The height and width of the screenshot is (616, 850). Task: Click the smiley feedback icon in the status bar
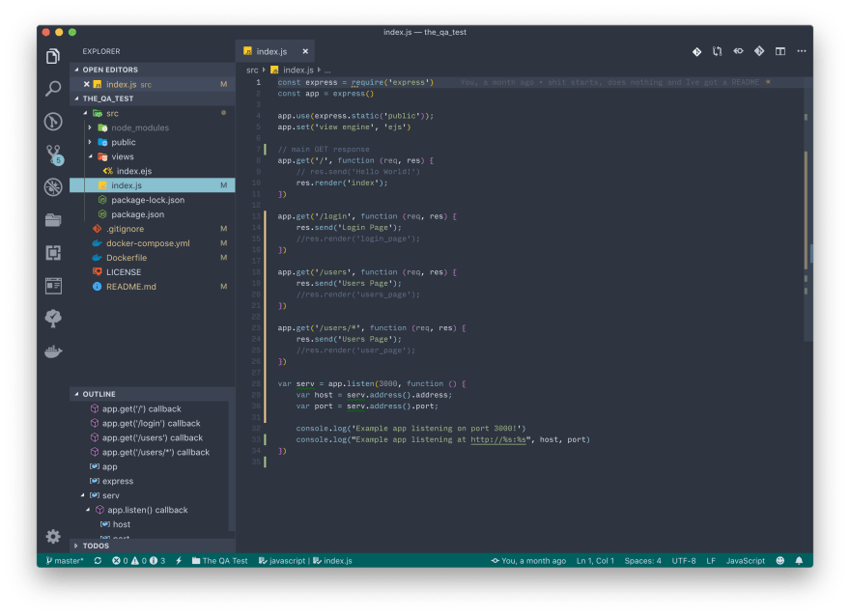[780, 561]
